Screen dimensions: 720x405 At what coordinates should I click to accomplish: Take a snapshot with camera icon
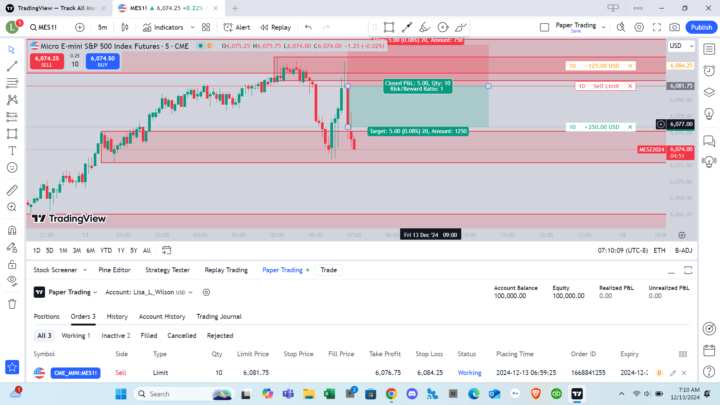coord(674,28)
